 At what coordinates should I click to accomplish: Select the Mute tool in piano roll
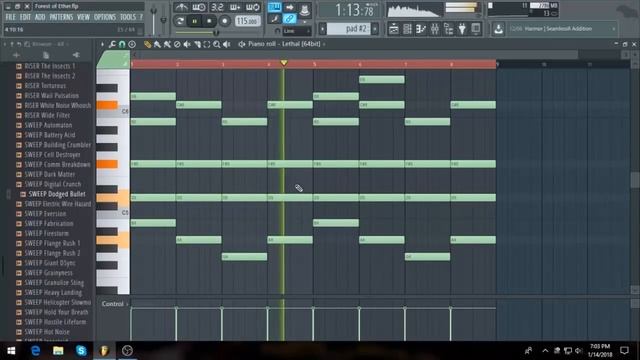[x=187, y=44]
